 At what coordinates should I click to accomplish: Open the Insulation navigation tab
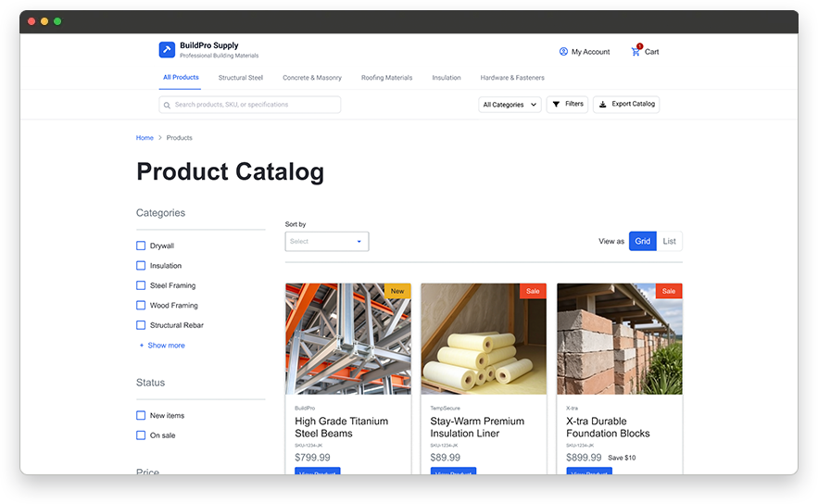pos(446,78)
